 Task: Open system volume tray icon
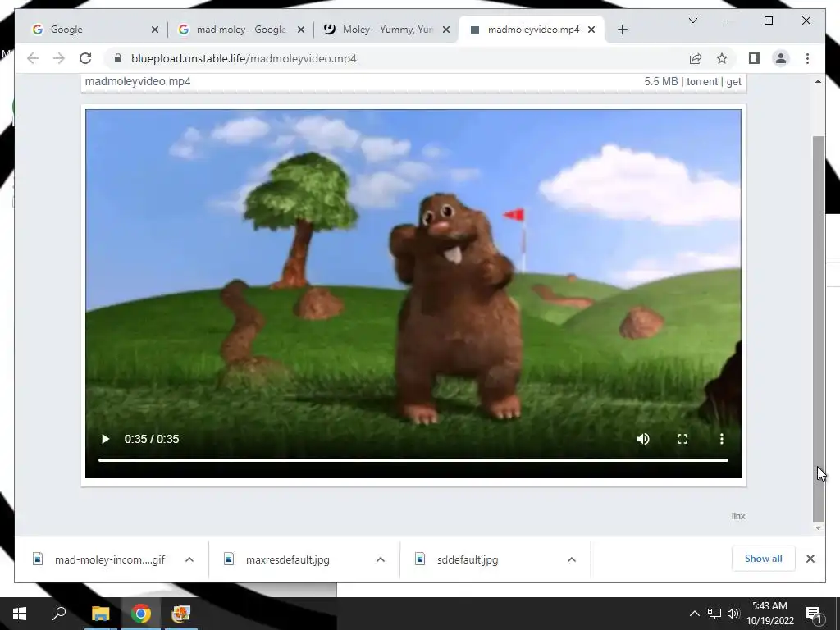[733, 614]
